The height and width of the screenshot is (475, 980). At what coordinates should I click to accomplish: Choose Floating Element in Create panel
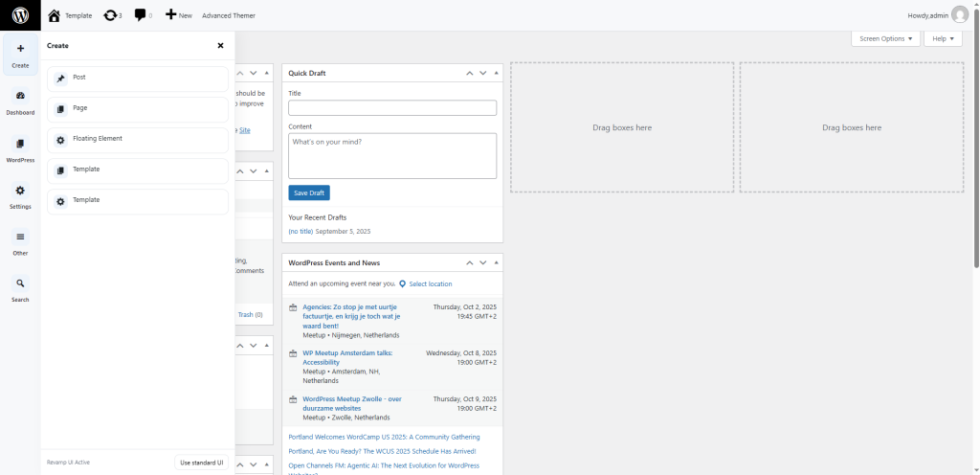pyautogui.click(x=138, y=139)
